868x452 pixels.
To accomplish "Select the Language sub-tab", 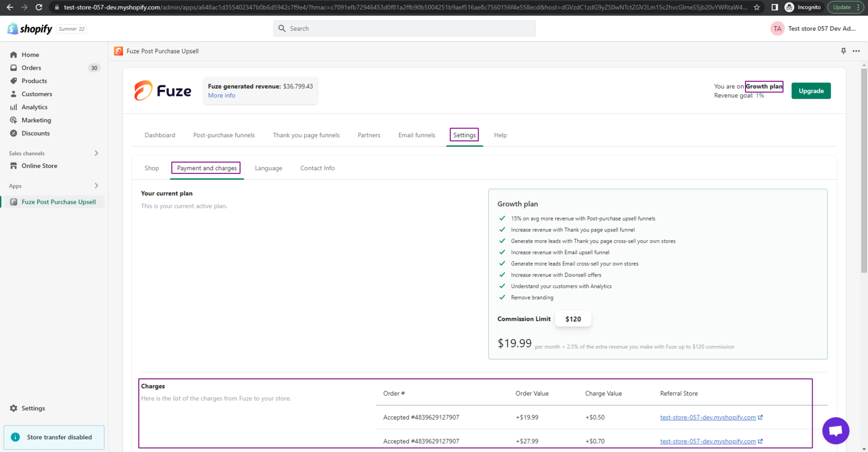I will (269, 169).
